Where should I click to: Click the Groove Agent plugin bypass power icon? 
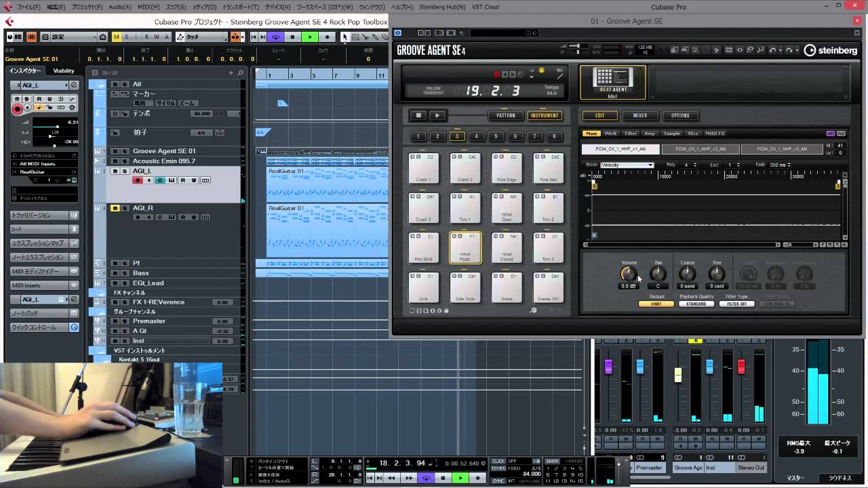tap(397, 33)
